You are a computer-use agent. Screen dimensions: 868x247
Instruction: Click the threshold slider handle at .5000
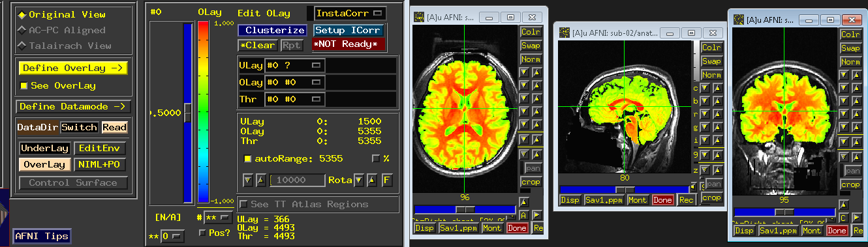188,112
